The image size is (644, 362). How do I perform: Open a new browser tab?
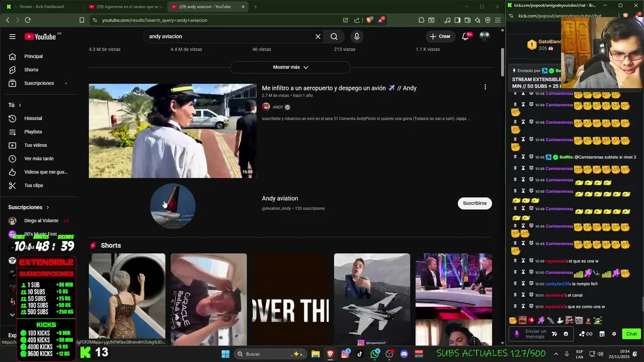tap(255, 7)
